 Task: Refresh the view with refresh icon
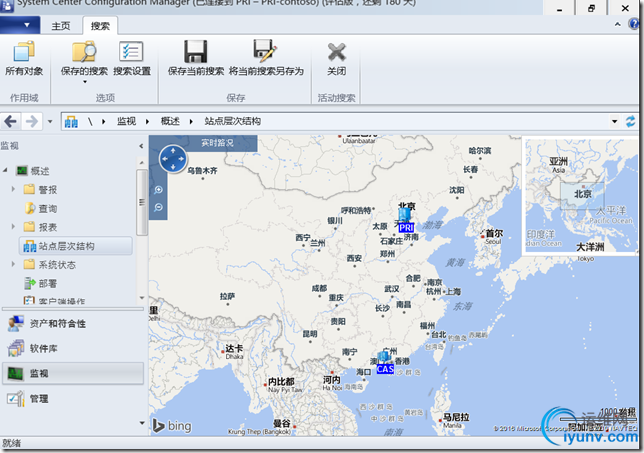click(x=630, y=121)
